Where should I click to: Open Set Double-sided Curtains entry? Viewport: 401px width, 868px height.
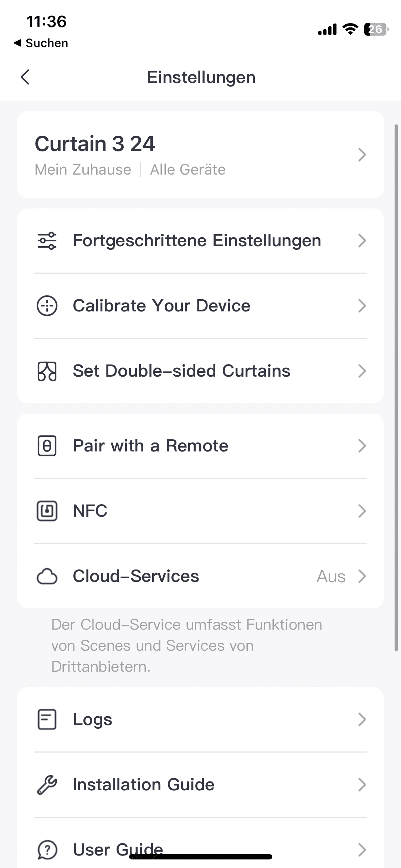(181, 371)
